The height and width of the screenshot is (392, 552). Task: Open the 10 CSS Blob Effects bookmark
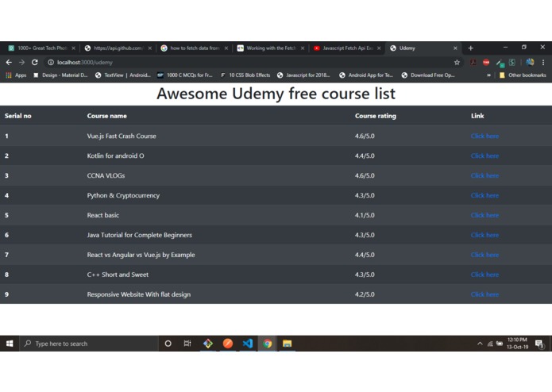pos(245,75)
